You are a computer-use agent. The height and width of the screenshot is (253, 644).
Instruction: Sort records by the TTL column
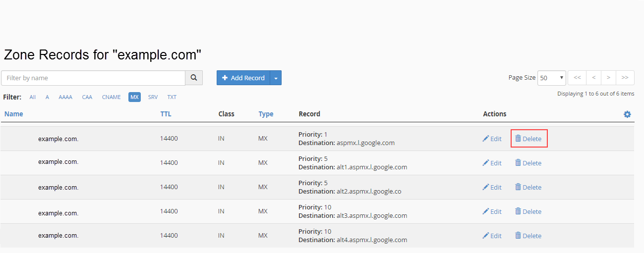click(166, 114)
